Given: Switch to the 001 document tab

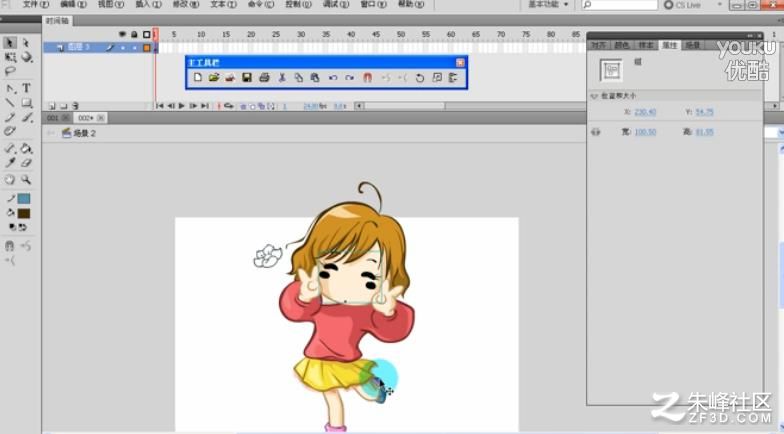Looking at the screenshot, I should (52, 118).
